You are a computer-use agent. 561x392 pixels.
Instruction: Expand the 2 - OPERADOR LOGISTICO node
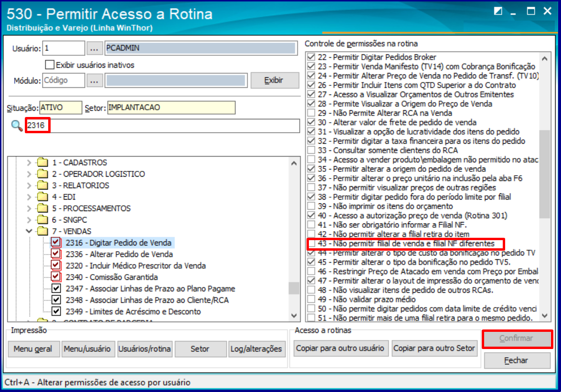point(29,174)
